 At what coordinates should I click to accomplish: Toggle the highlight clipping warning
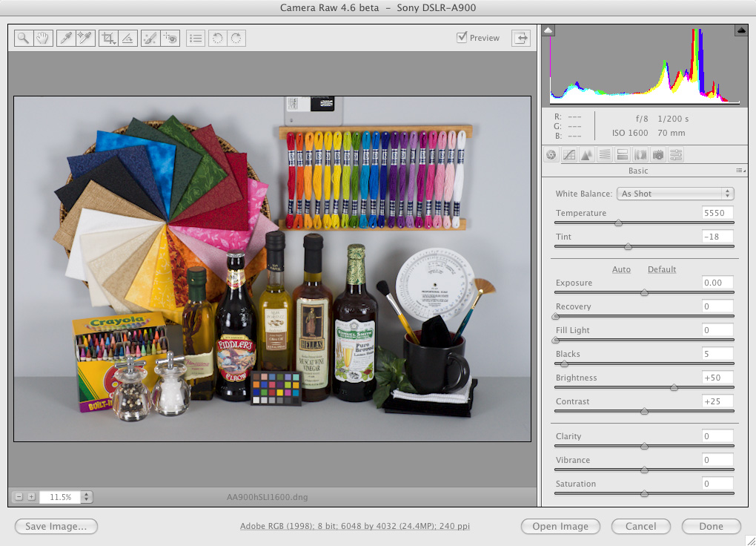[740, 30]
